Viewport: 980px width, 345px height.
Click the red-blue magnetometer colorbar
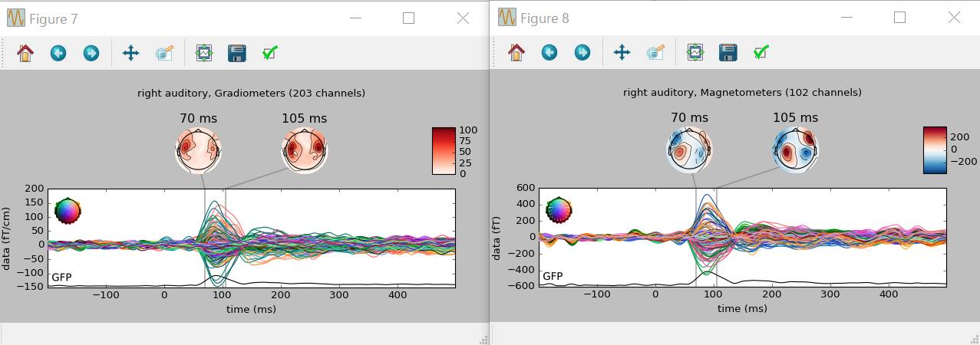[x=934, y=150]
